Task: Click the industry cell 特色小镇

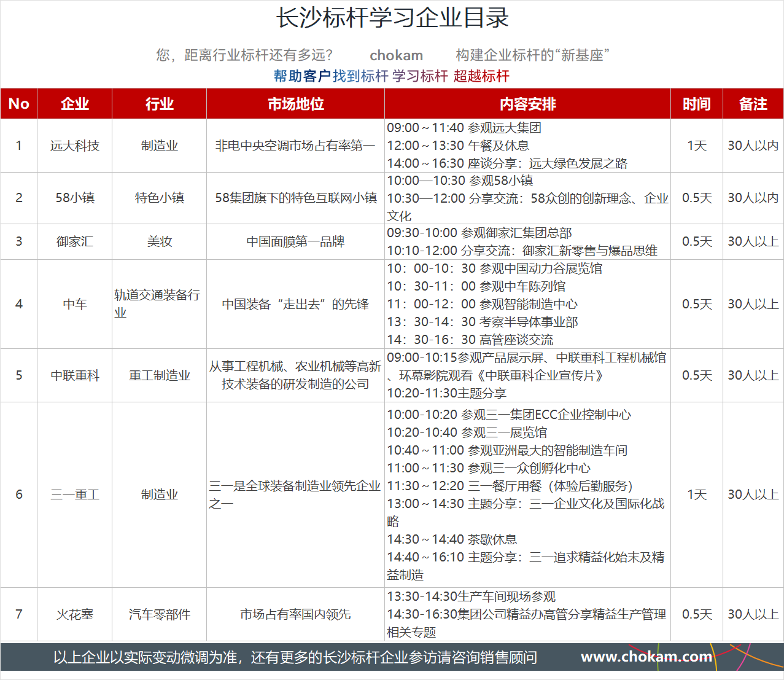Action: coord(160,198)
